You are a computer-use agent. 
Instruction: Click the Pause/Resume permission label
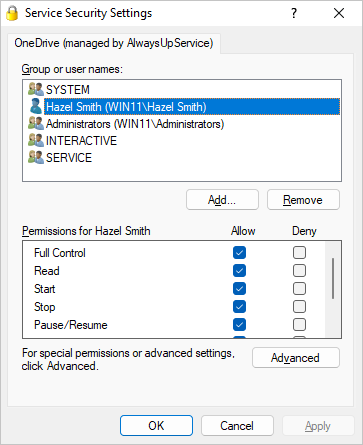[71, 325]
